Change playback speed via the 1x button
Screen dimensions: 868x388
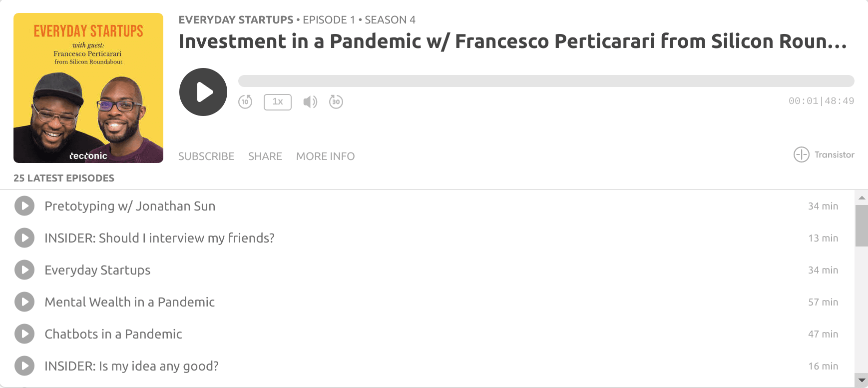pyautogui.click(x=277, y=101)
